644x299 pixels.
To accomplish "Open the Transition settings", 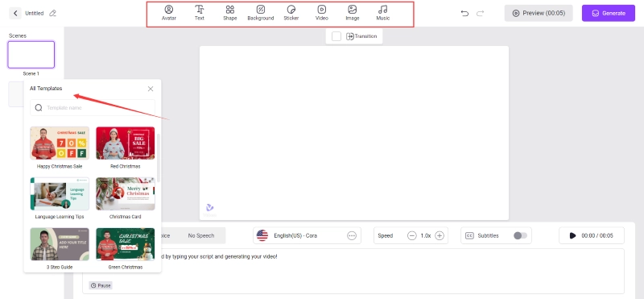I will [x=361, y=36].
